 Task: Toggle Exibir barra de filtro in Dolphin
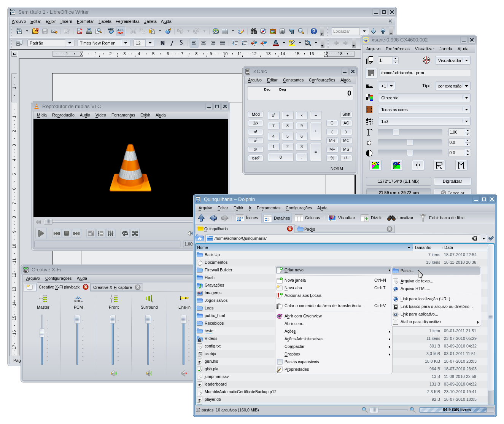point(442,218)
